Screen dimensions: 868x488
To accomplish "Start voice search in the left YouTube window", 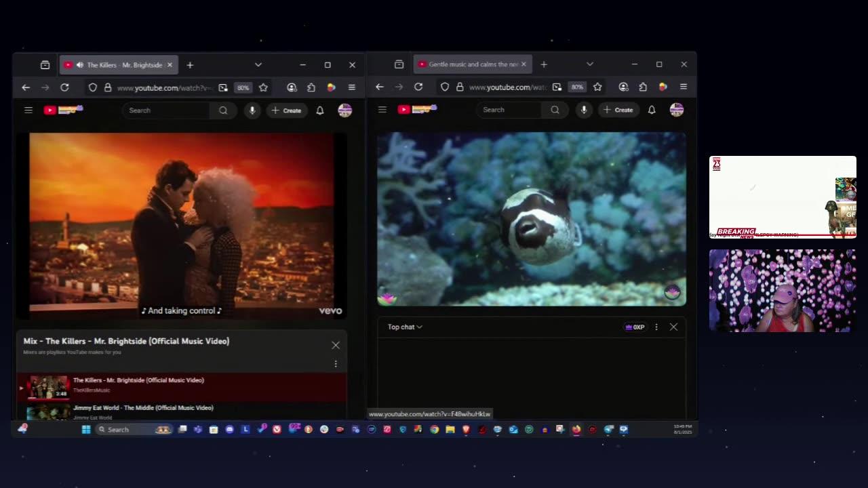I will (x=252, y=110).
